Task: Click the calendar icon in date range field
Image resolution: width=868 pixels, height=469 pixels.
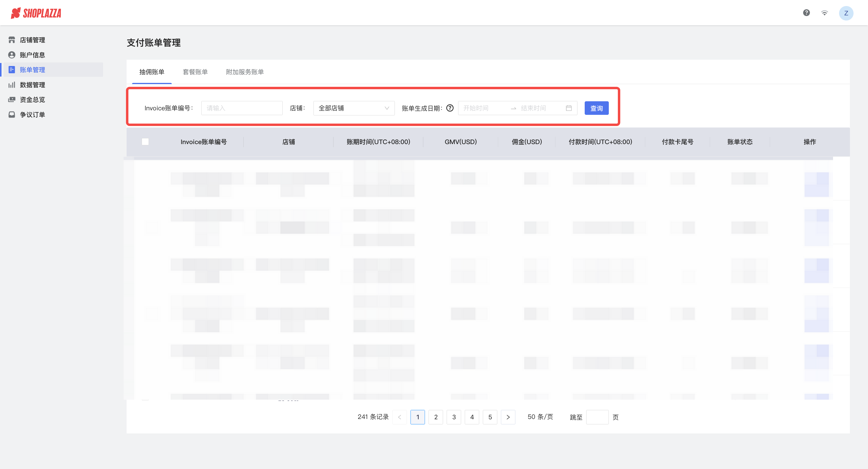Action: tap(568, 108)
